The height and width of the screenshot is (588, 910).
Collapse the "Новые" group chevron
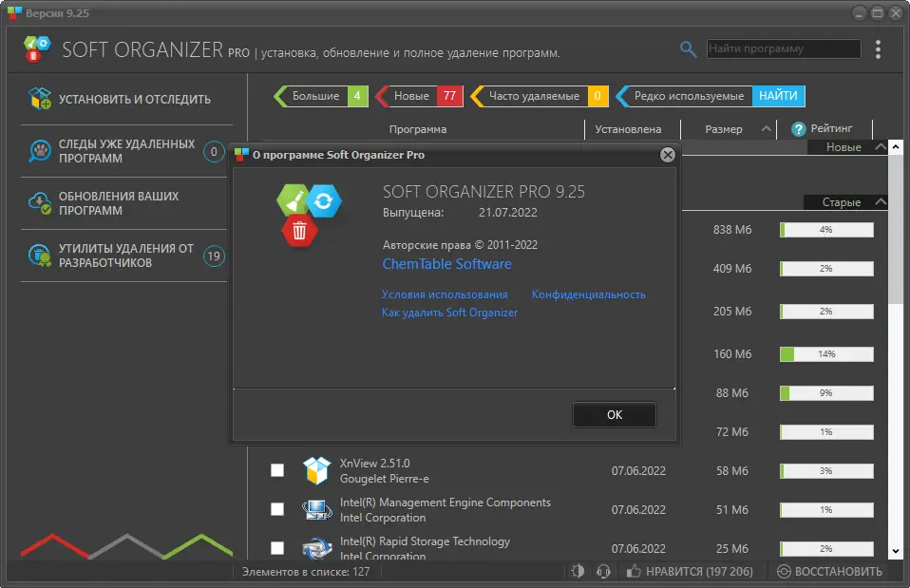881,147
